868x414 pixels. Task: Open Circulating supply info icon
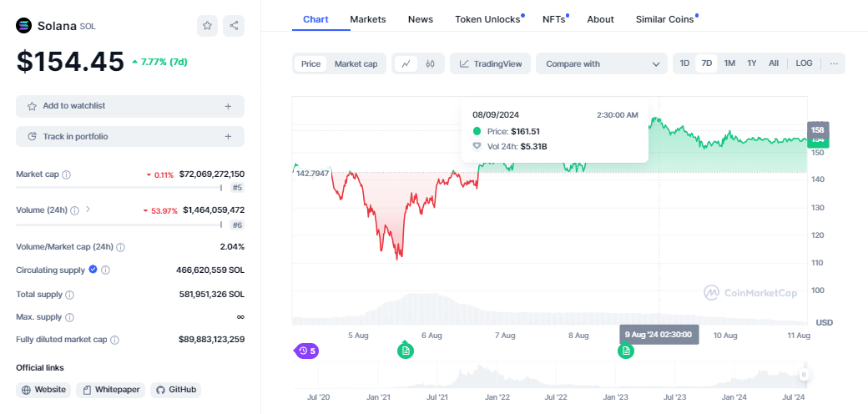click(x=105, y=270)
